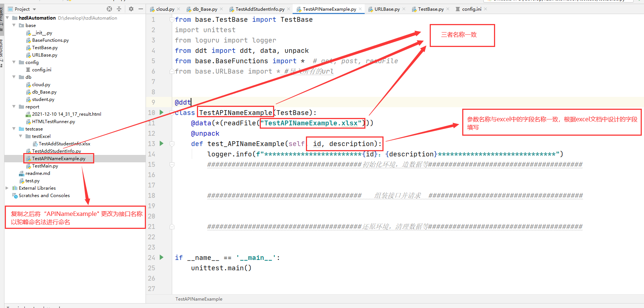The height and width of the screenshot is (308, 644).
Task: Switch to the cloud.py editor tab
Action: tap(165, 9)
